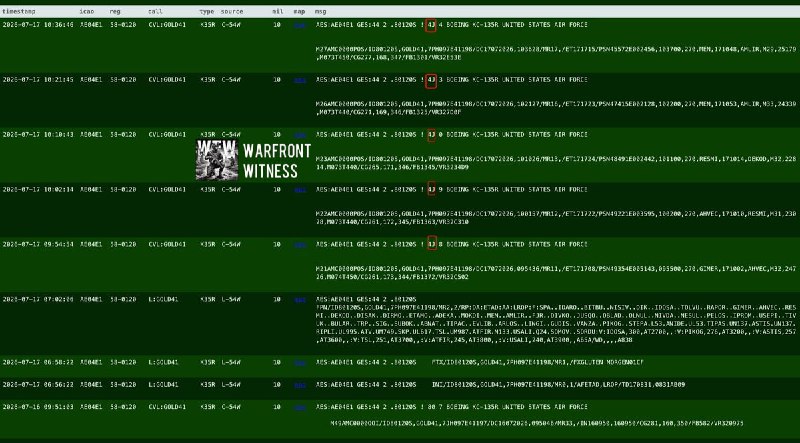Open map link for 09:54:14 entry
Image resolution: width=800 pixels, height=443 pixels.
pos(300,244)
